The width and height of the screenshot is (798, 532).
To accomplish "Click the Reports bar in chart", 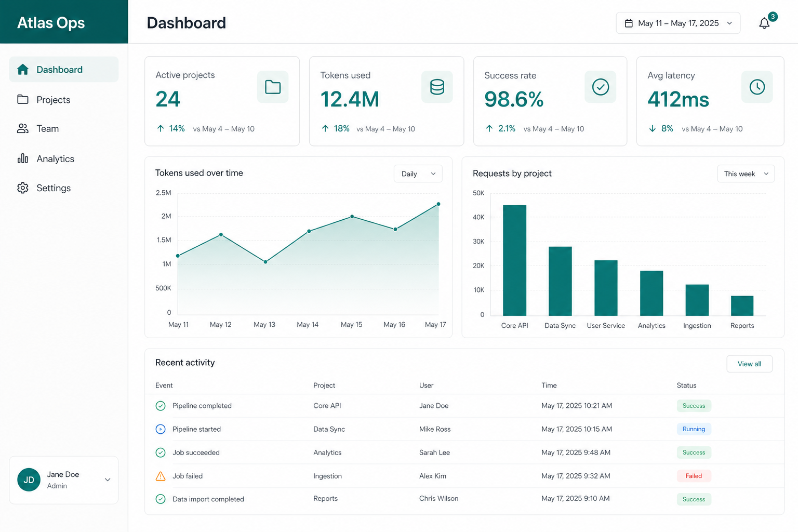I will (742, 305).
